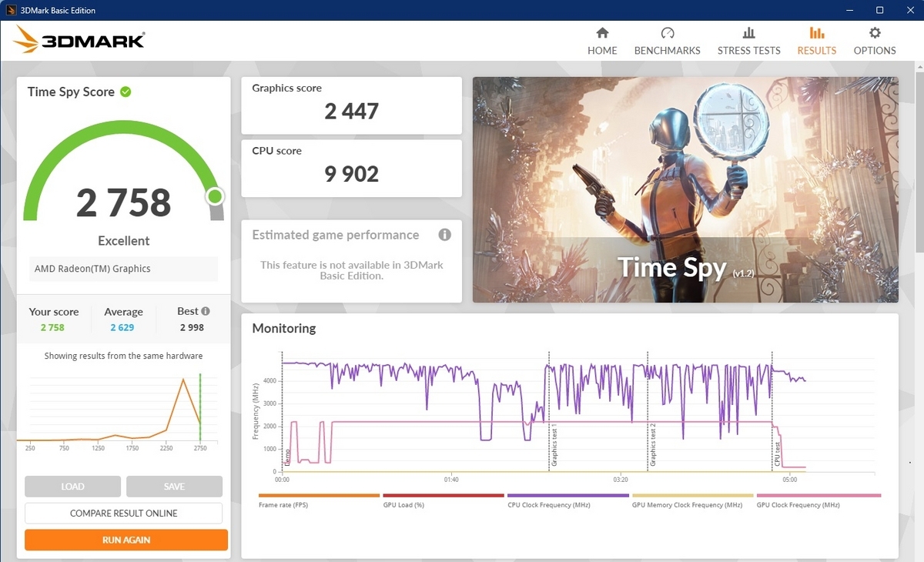Switch to the STRESS TESTS tab
Screen dimensions: 924x562
point(748,42)
